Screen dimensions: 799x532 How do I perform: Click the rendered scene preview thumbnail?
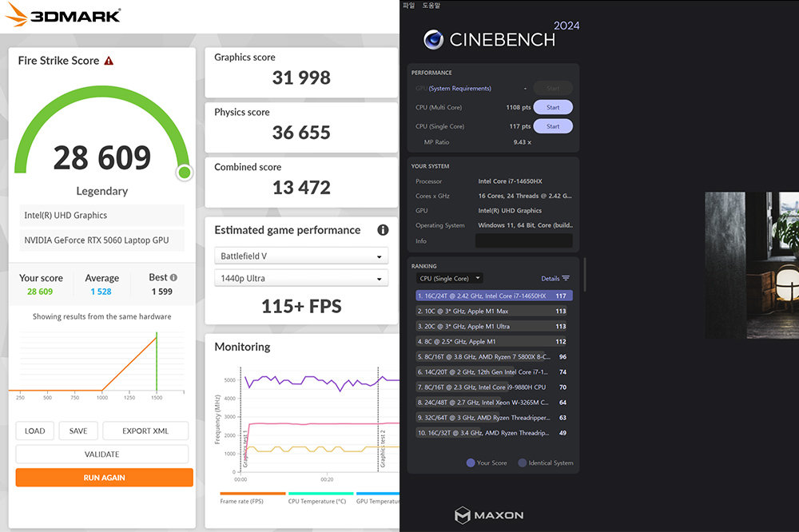pyautogui.click(x=752, y=265)
